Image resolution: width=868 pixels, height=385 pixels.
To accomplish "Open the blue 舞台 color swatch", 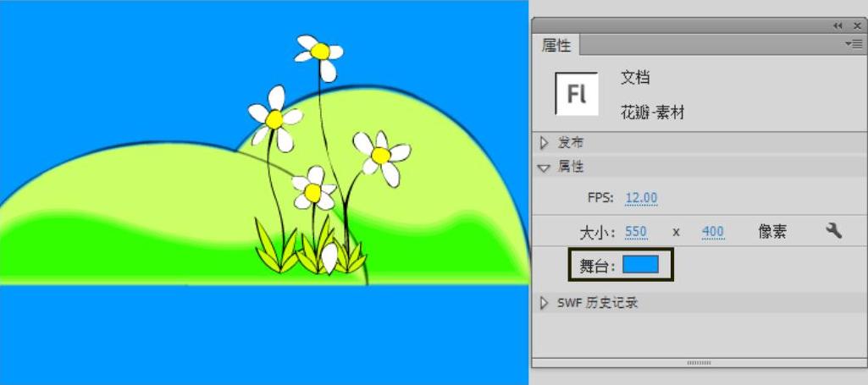I will 640,264.
